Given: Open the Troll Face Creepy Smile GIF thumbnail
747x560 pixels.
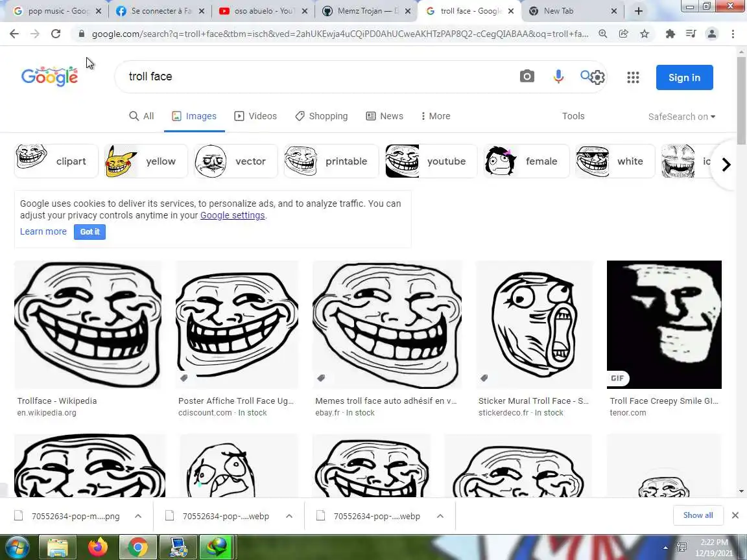Looking at the screenshot, I should click(x=664, y=325).
